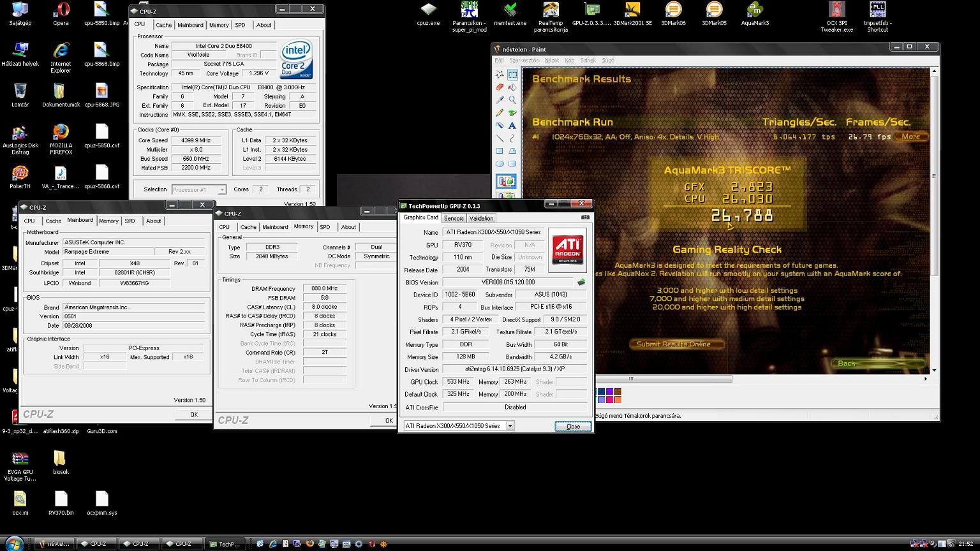
Task: Select the Rectangle shape tool in Paint
Action: click(x=500, y=151)
